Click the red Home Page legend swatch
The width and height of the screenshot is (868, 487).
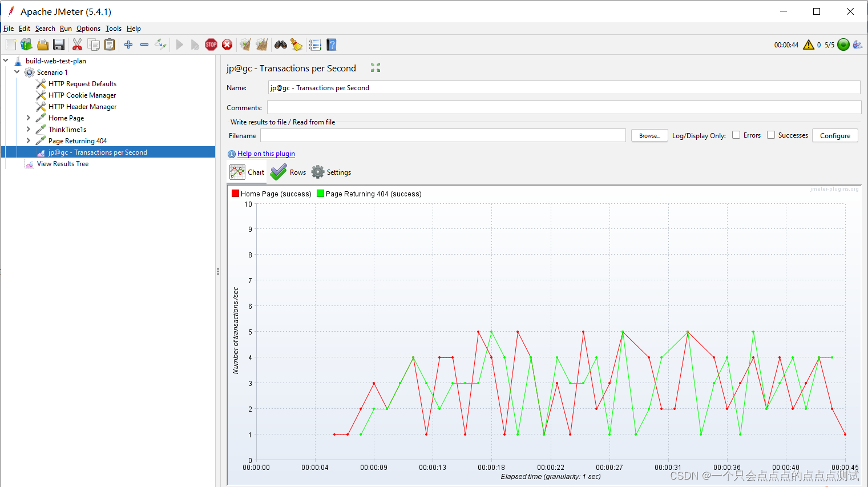(x=235, y=194)
